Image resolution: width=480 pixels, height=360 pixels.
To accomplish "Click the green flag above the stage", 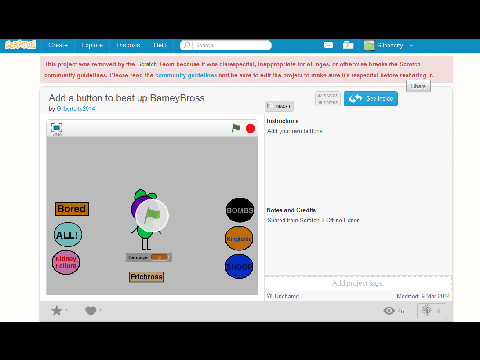I will click(x=236, y=128).
